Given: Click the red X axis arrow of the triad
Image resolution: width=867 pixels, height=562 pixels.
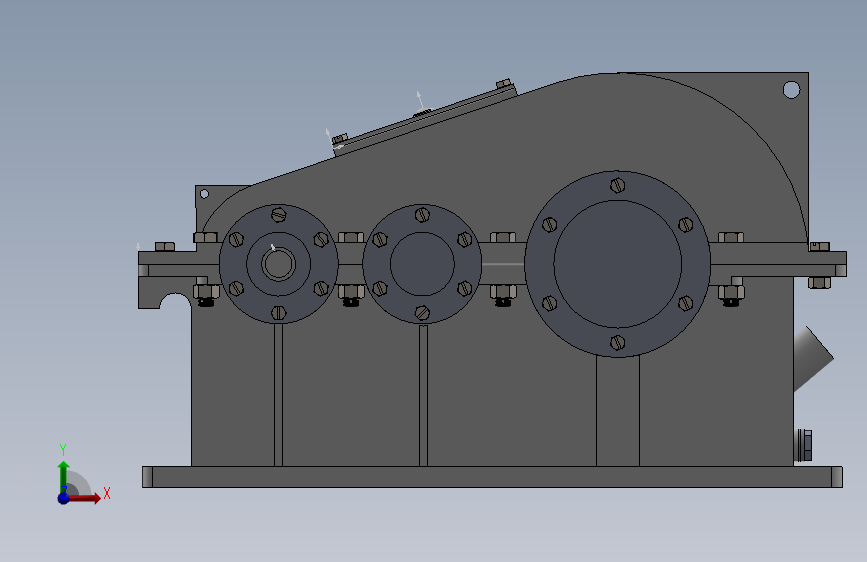Looking at the screenshot, I should (x=84, y=498).
